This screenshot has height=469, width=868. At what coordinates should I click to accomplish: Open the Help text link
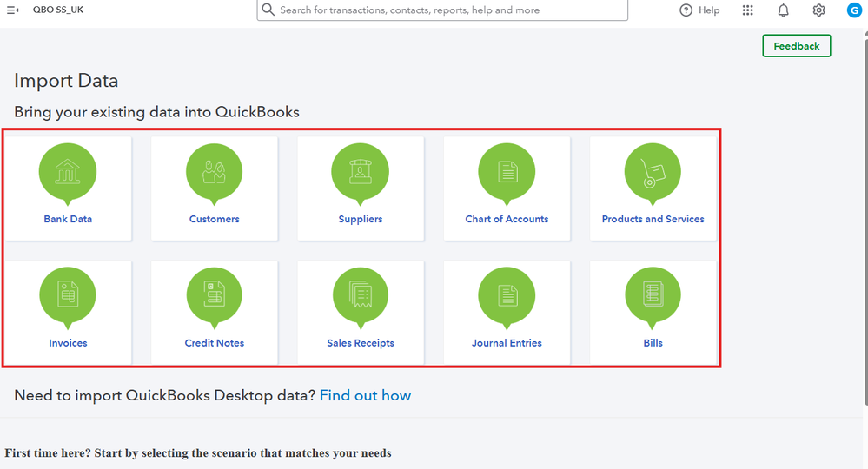[x=709, y=10]
